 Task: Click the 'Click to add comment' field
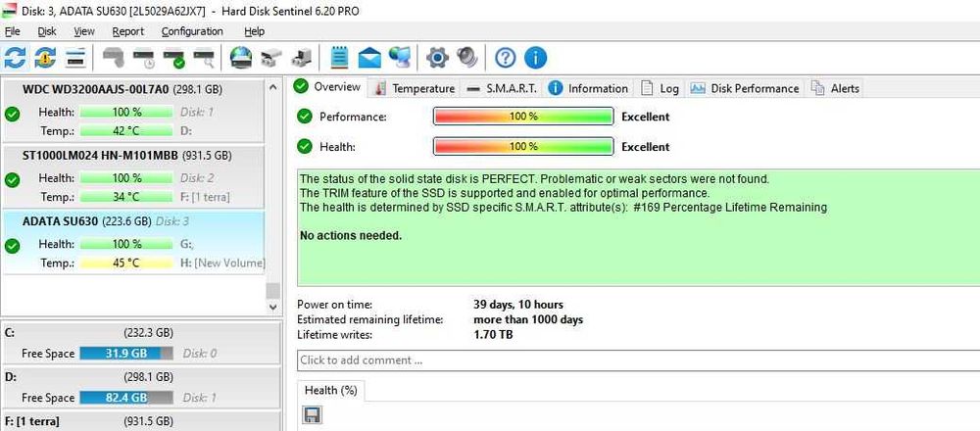(x=638, y=359)
